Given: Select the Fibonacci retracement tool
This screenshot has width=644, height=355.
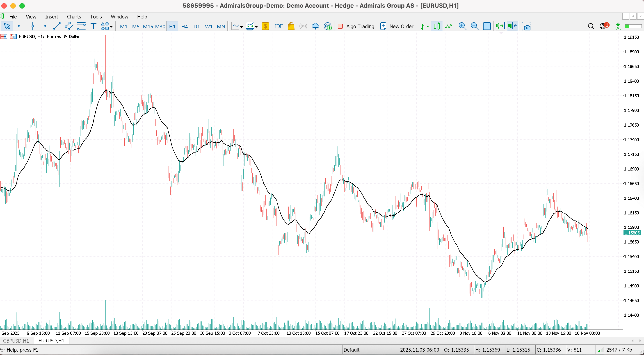Looking at the screenshot, I should click(81, 26).
